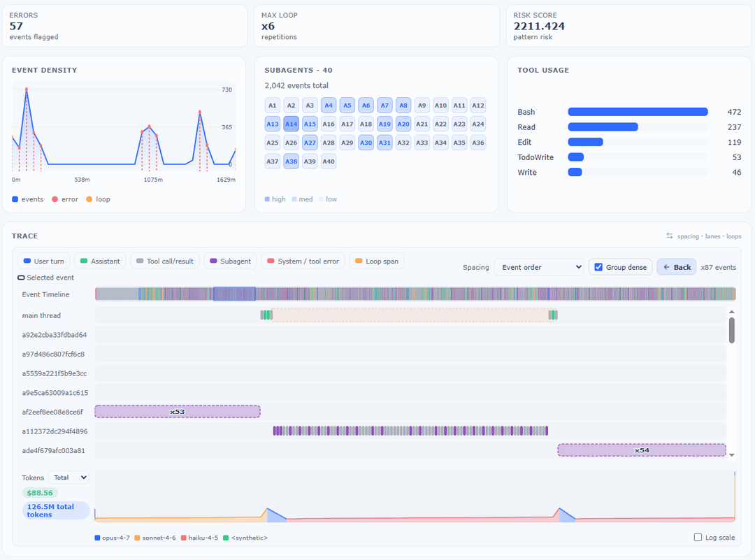Select lane af2eef8ee08e8ce6f
This screenshot has width=755, height=560.
pos(52,412)
